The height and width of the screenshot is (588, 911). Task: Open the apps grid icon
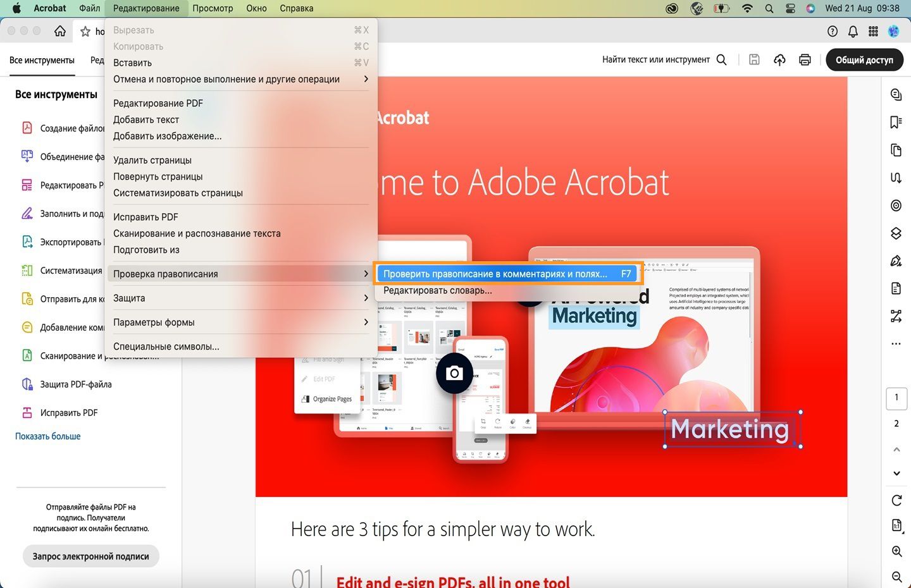873,31
